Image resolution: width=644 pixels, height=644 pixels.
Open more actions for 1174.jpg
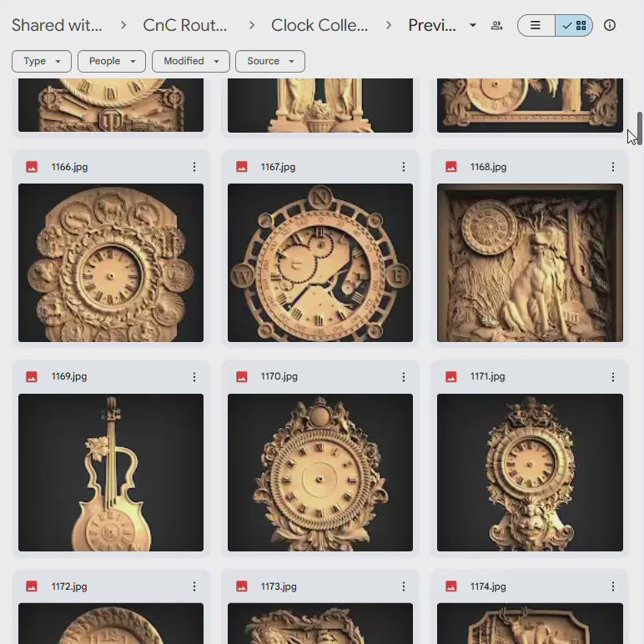click(613, 586)
